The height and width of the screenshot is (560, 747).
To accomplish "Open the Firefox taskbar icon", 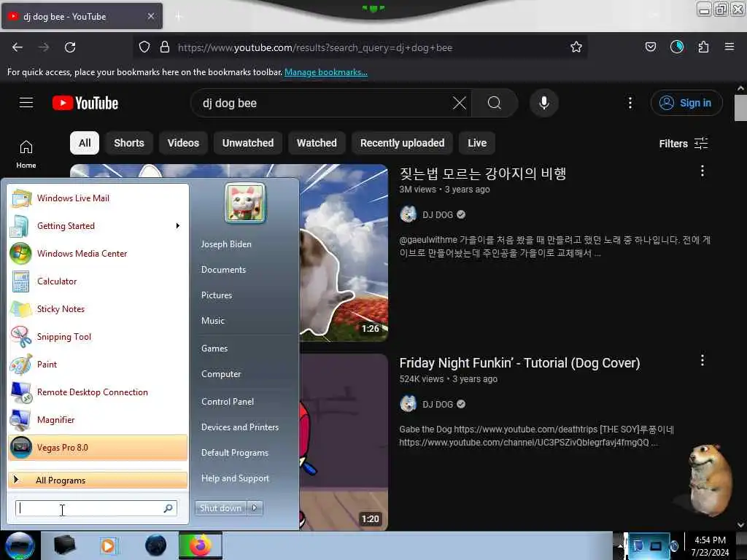I will tap(201, 546).
